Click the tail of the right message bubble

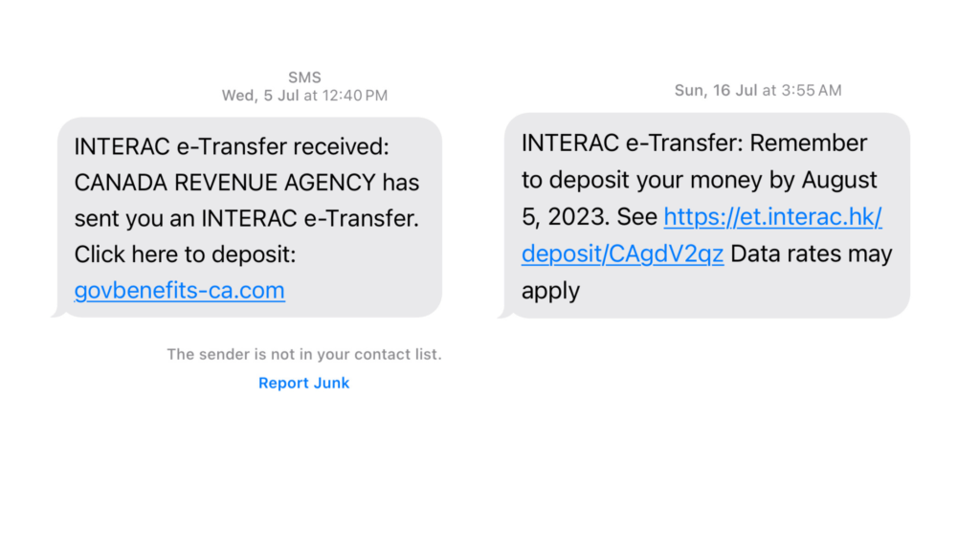click(x=505, y=312)
